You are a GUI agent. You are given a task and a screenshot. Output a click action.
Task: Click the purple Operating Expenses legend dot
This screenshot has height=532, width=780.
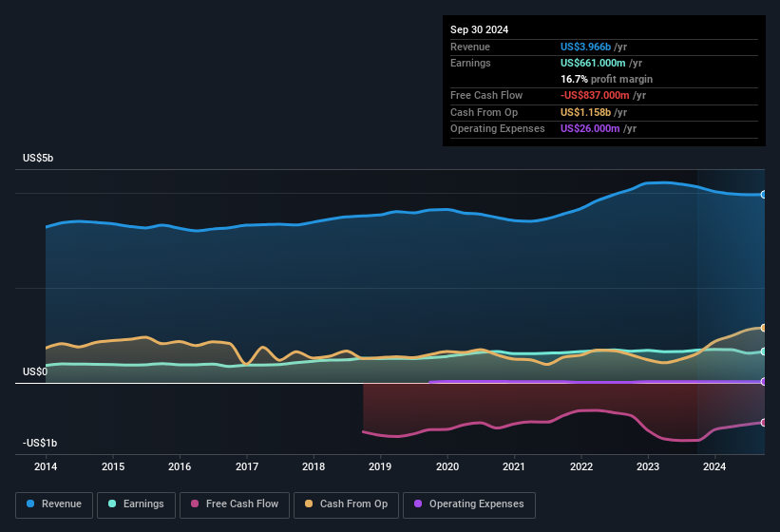(x=418, y=504)
